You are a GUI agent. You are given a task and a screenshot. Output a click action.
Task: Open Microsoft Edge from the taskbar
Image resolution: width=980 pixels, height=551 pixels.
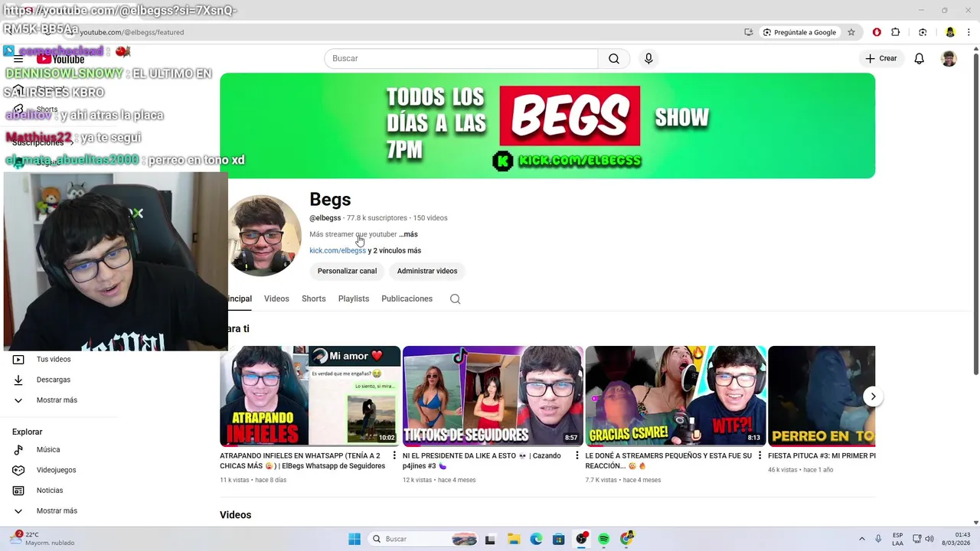click(536, 539)
